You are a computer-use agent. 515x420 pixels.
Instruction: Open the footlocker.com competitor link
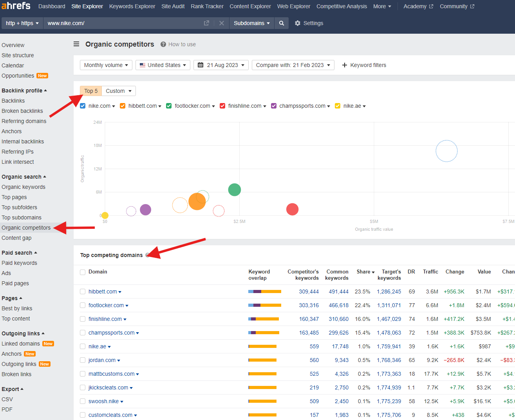[106, 305]
